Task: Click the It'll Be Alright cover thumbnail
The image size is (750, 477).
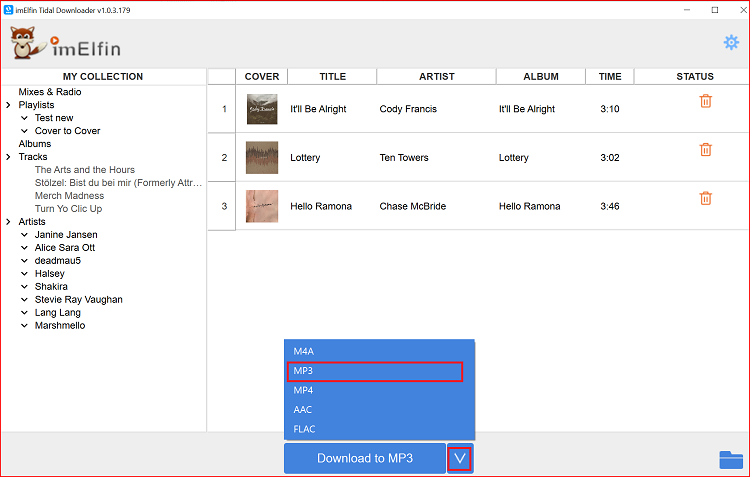Action: [262, 109]
